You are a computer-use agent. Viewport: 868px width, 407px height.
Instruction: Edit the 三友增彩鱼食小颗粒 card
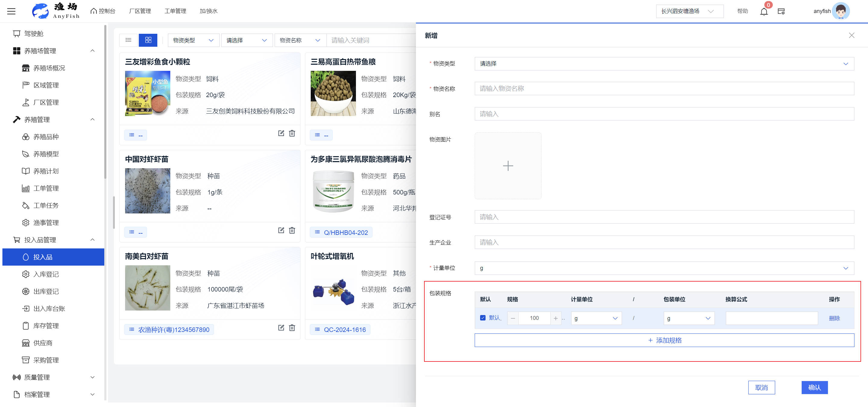[x=281, y=134]
